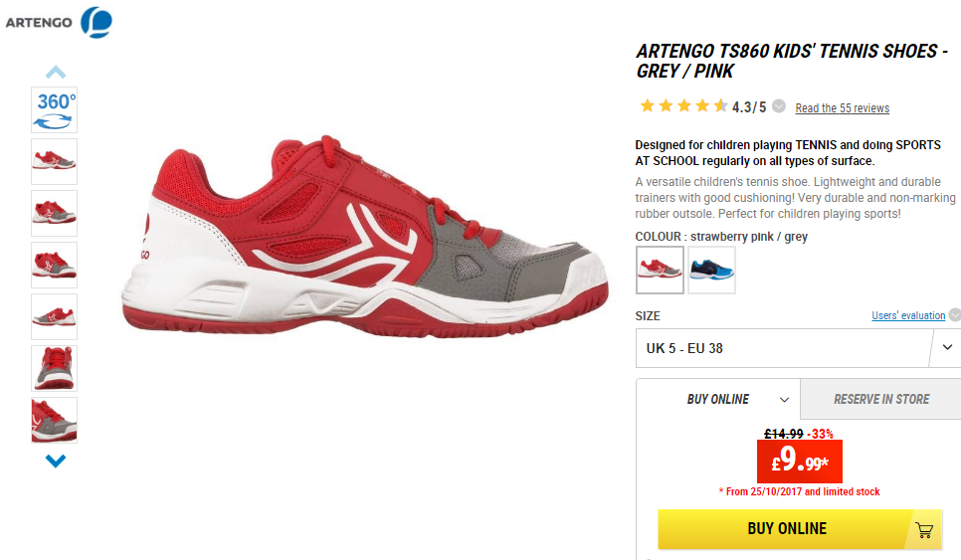The width and height of the screenshot is (961, 560).
Task: Open the 360° product view
Action: coord(55,109)
